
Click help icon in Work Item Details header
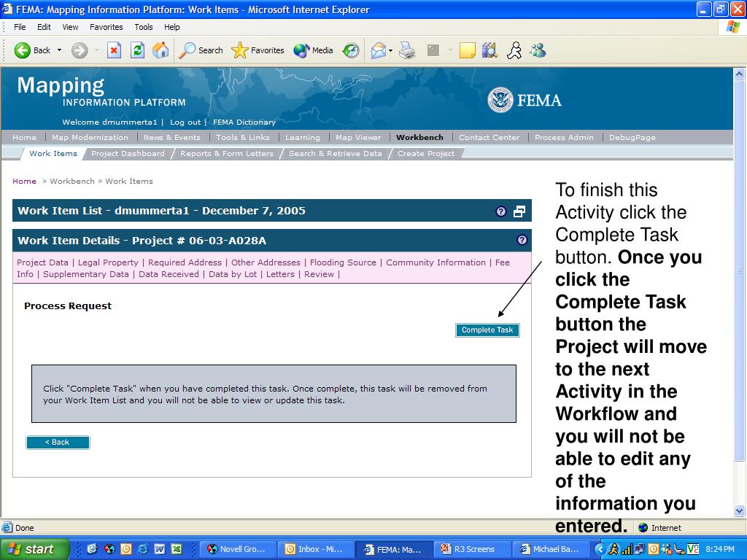pos(522,240)
